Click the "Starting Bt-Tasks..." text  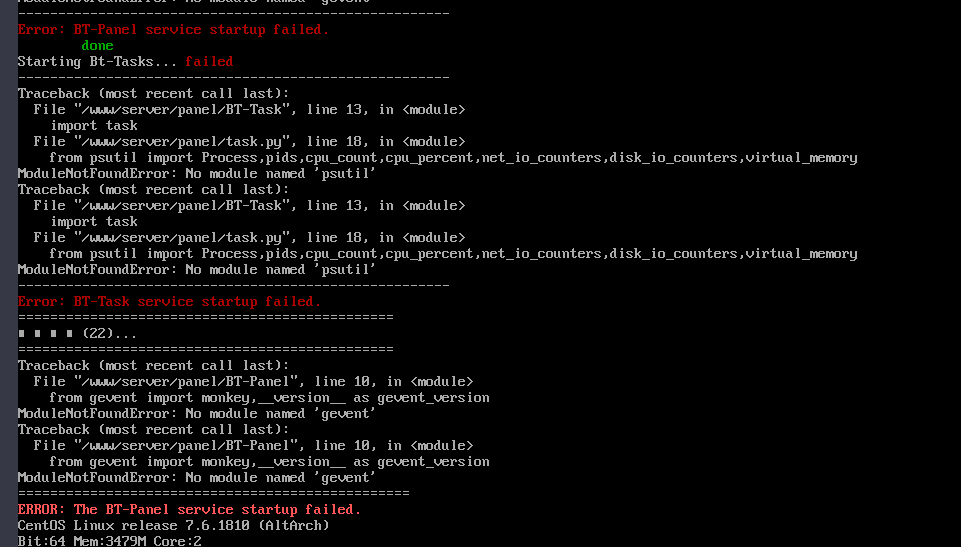[97, 61]
